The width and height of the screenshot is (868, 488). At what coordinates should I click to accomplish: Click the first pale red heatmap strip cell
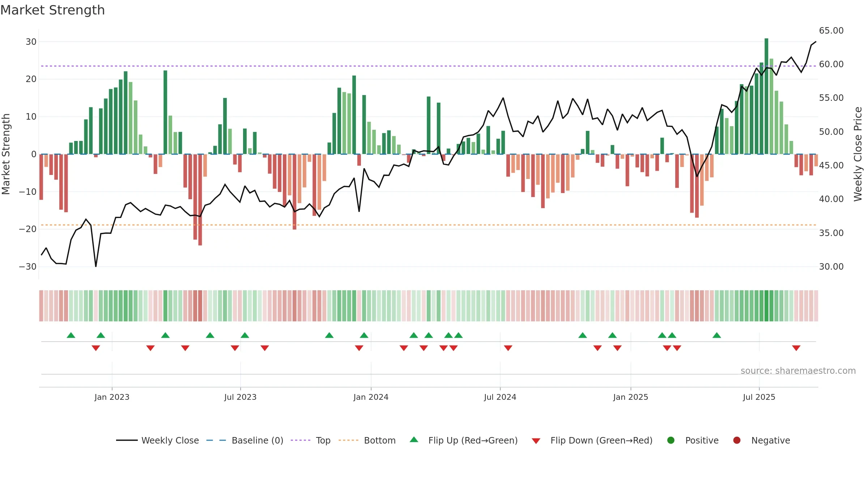41,306
